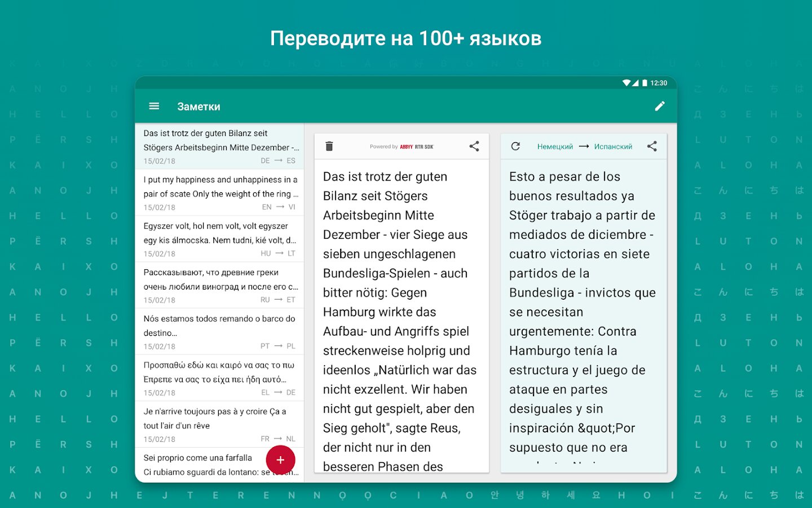This screenshot has height=508, width=812.
Task: Select the Russian 'Рассказывают' note
Action: (x=220, y=285)
